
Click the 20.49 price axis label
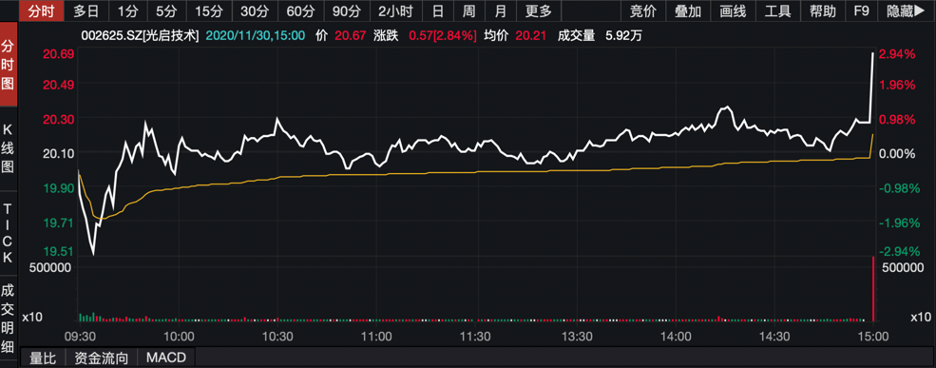click(58, 85)
